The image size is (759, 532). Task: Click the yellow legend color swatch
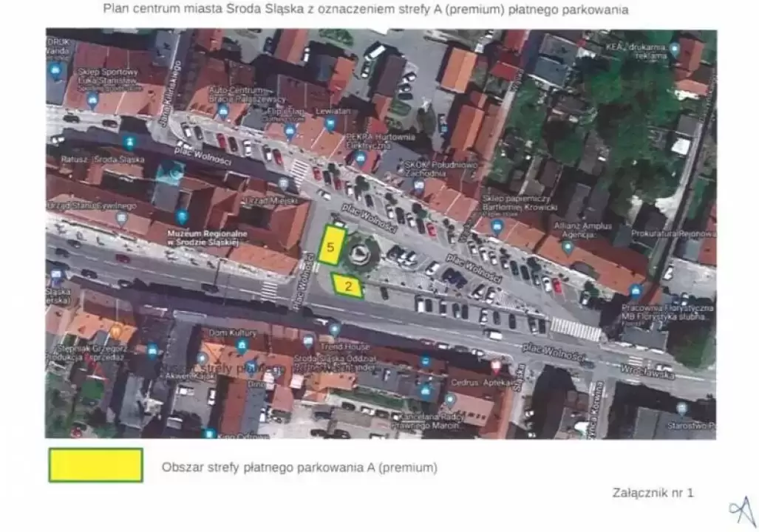pos(95,465)
